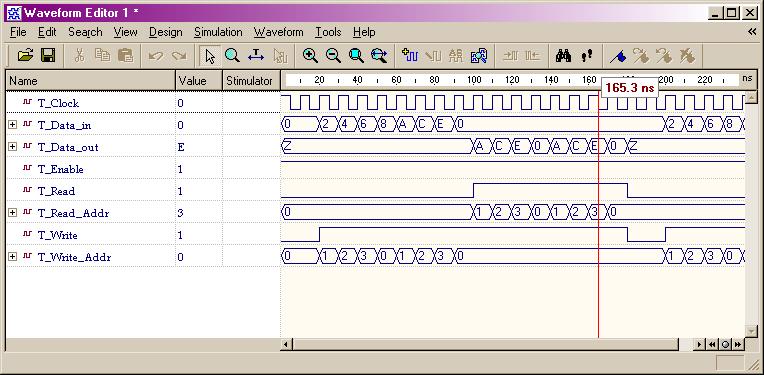Viewport: 764px width, 375px height.
Task: Click the Zoom Out magnifier icon
Action: coord(333,56)
